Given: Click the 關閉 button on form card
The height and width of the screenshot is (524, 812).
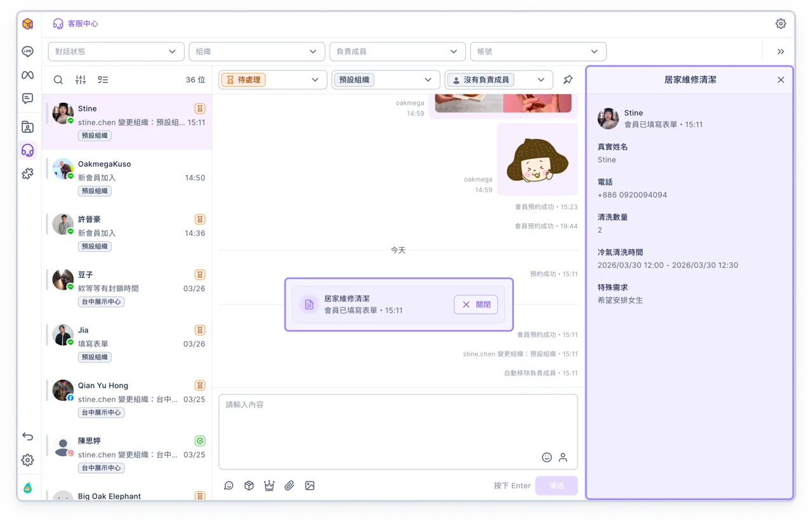Looking at the screenshot, I should point(476,305).
